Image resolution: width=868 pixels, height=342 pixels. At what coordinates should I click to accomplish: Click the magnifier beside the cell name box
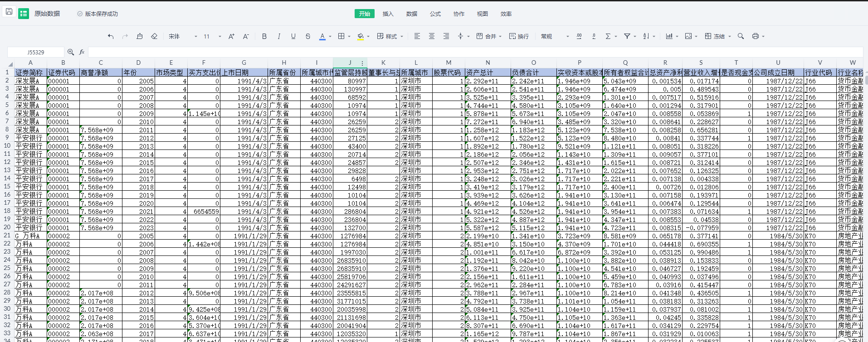tap(71, 52)
